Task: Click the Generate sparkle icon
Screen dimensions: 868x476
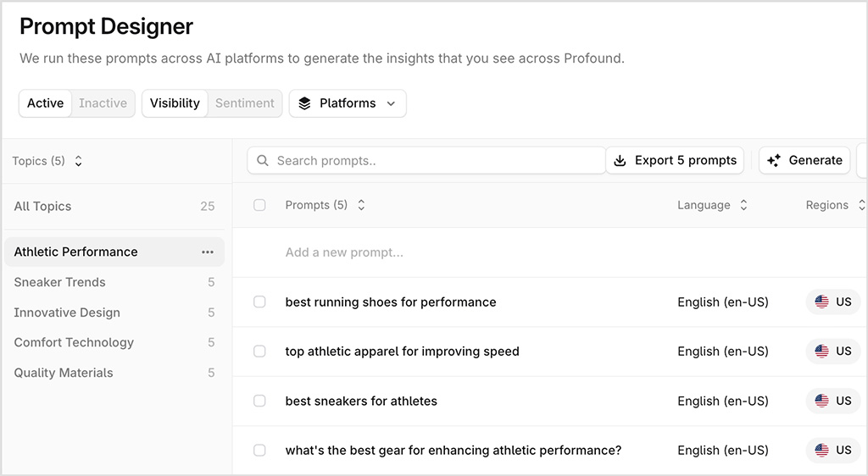Action: coord(774,160)
